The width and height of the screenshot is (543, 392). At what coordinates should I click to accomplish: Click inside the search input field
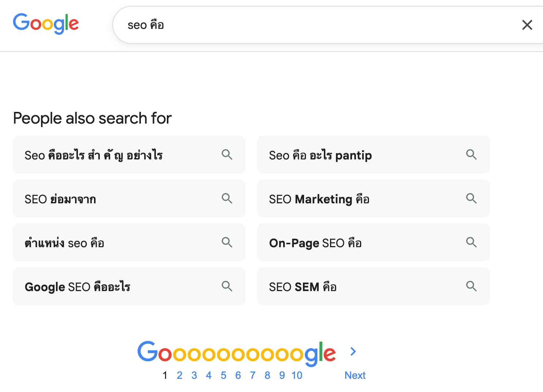293,24
